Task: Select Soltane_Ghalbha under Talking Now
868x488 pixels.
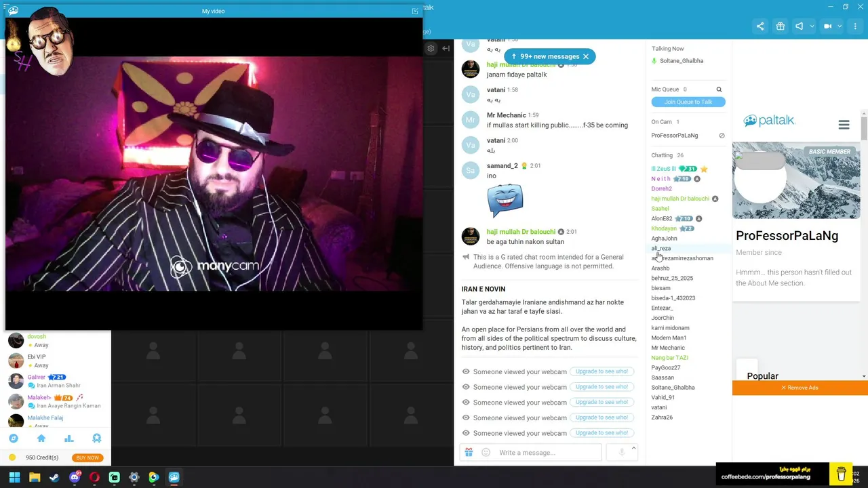Action: [x=682, y=61]
